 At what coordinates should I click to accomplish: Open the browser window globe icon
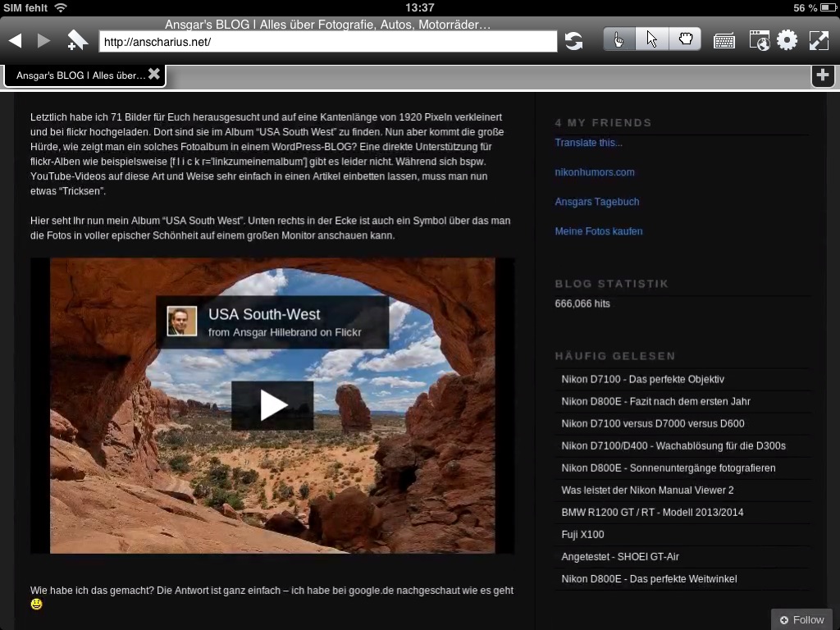[759, 41]
